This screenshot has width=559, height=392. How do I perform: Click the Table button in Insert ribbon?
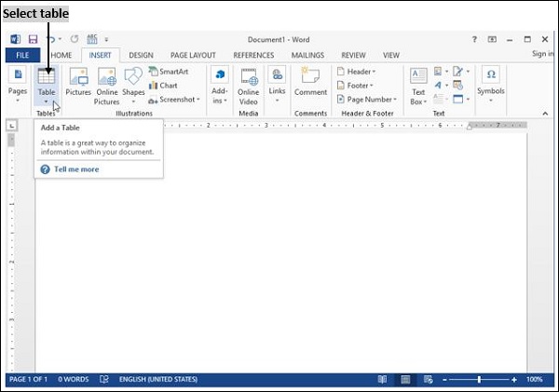pos(46,83)
